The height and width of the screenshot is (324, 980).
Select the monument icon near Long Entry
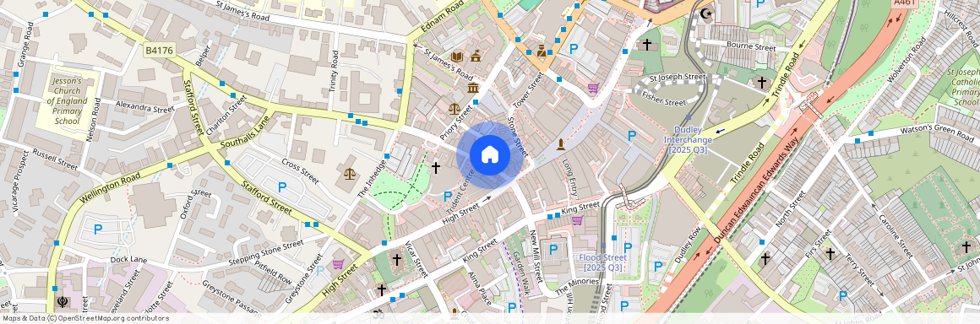[x=561, y=144]
